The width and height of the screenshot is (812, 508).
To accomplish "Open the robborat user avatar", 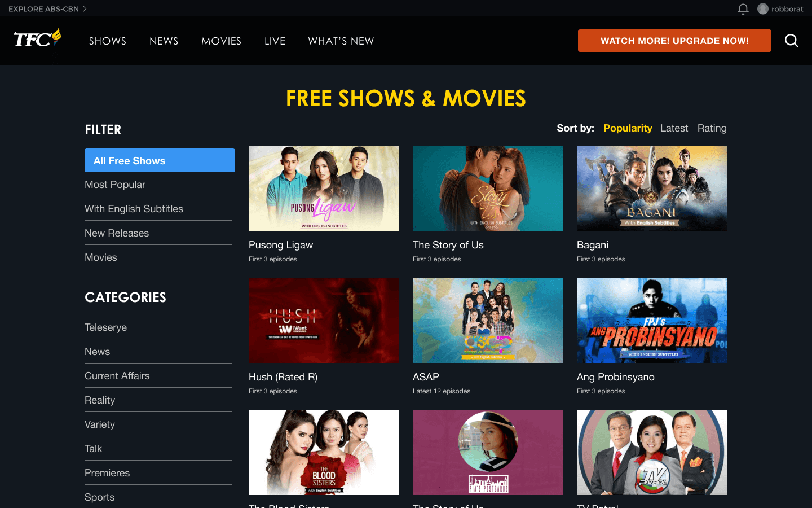I will pyautogui.click(x=763, y=9).
